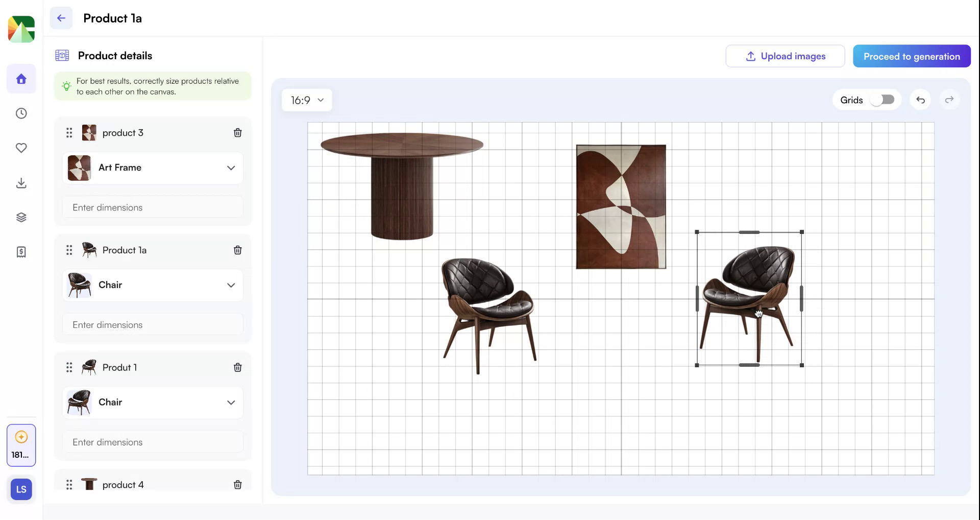Open history via the clock icon
980x520 pixels.
click(x=21, y=113)
